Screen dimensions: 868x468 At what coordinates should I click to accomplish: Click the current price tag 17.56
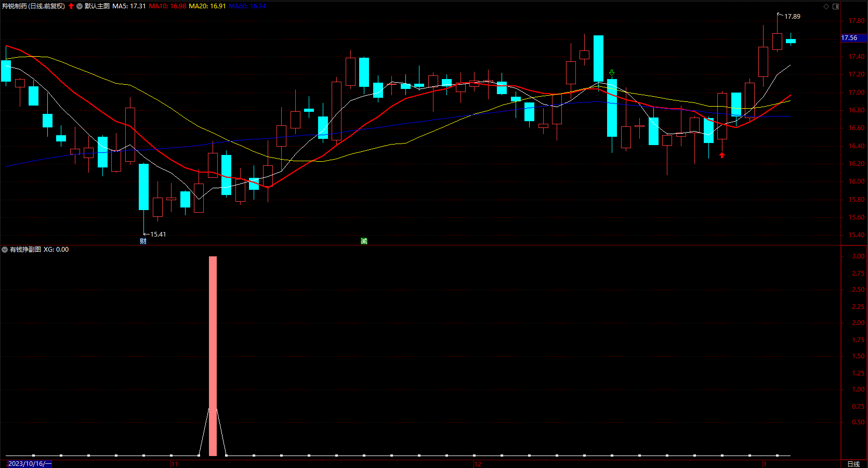(x=853, y=38)
